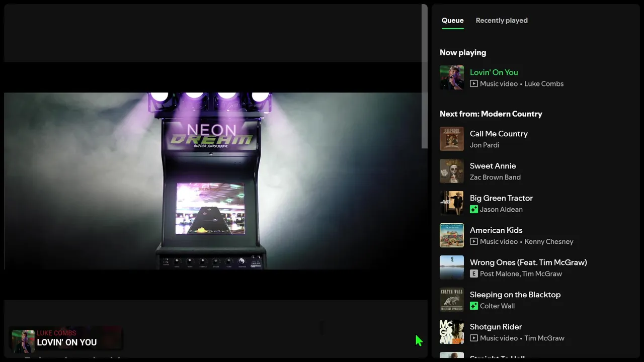This screenshot has width=644, height=362.
Task: Play Sweet Annie from the queue
Action: (x=493, y=166)
